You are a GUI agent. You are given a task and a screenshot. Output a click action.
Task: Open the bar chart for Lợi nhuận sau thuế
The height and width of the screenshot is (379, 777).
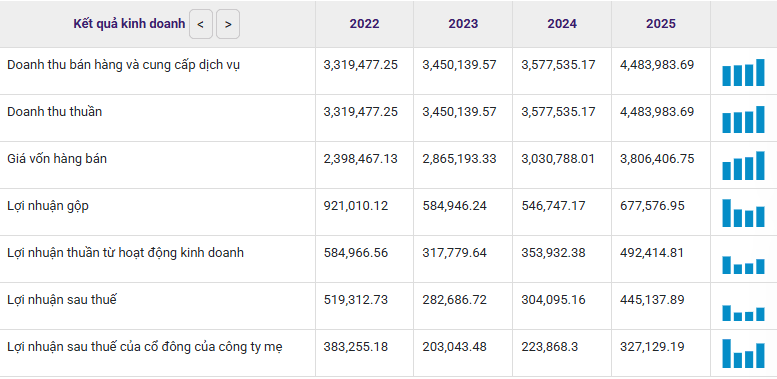pyautogui.click(x=743, y=313)
